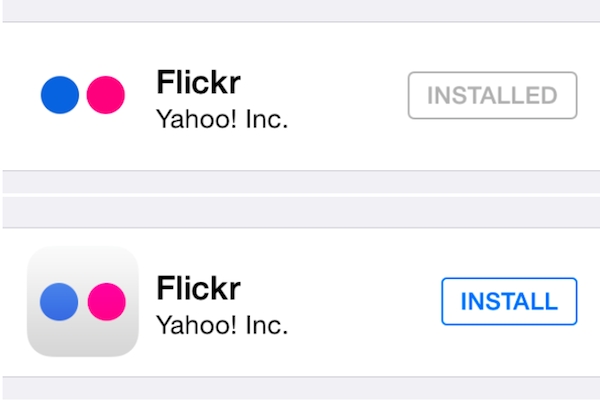Click the Yahoo! Inc. developer name in the bottom row
Screen dimensions: 600x403
[x=222, y=326]
